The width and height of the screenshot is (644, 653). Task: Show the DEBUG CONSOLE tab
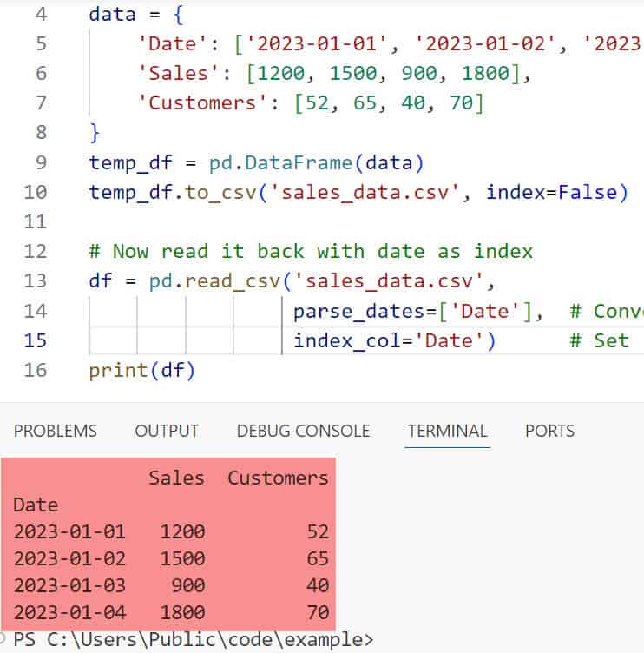(303, 431)
